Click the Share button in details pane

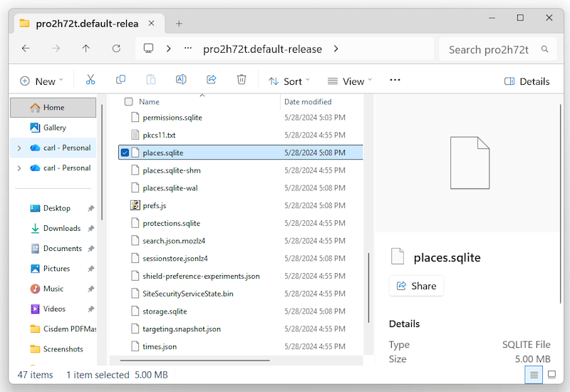point(416,286)
